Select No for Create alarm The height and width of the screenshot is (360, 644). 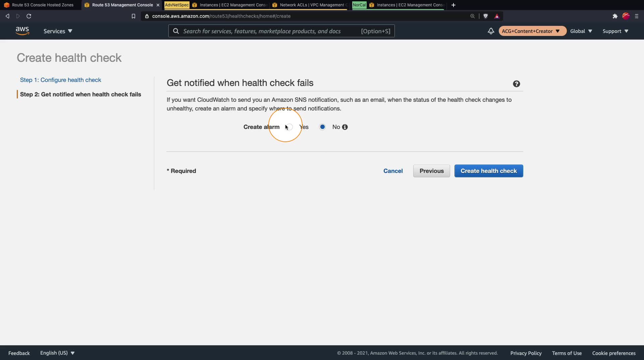click(322, 127)
